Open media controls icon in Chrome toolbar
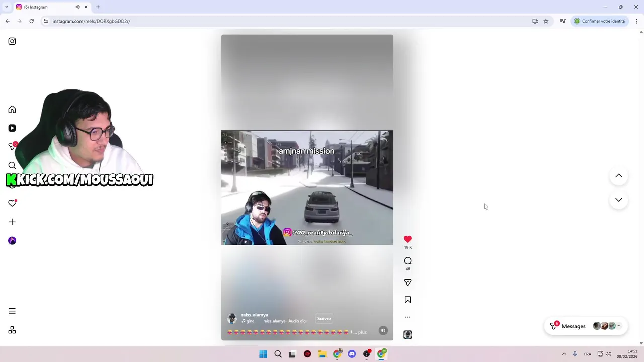Screen dimensions: 644x362 [562, 21]
